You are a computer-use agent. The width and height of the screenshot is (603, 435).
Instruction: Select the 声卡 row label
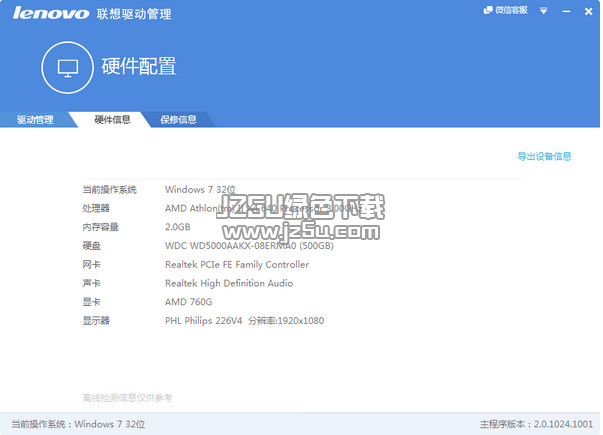point(92,283)
